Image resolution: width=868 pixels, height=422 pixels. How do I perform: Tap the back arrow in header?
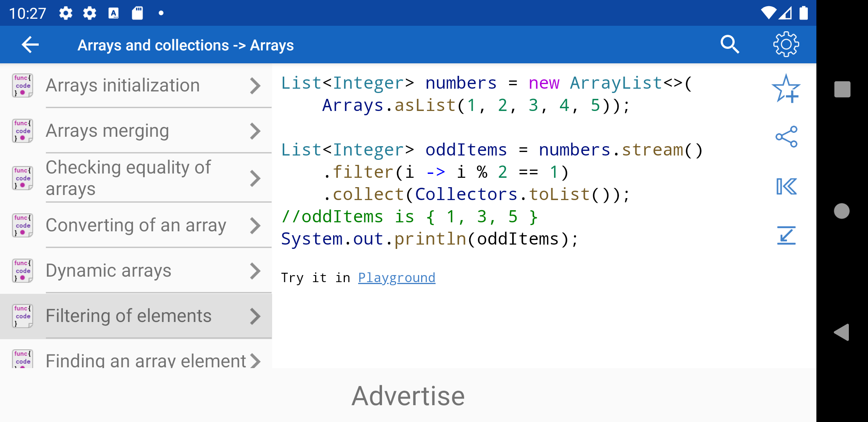coord(30,45)
